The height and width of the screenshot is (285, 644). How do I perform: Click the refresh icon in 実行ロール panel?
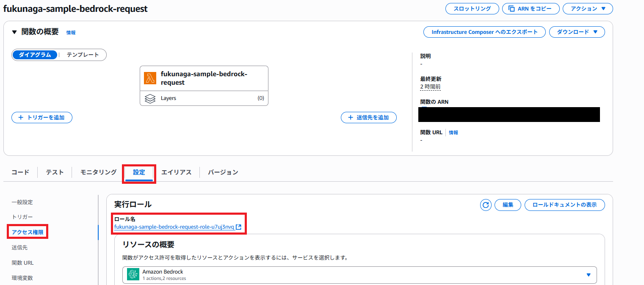pos(486,205)
